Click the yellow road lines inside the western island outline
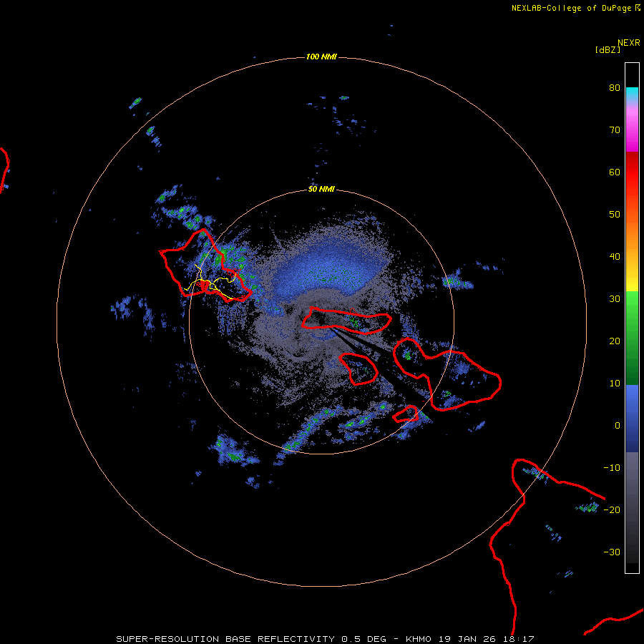This screenshot has height=644, width=644. (x=210, y=281)
